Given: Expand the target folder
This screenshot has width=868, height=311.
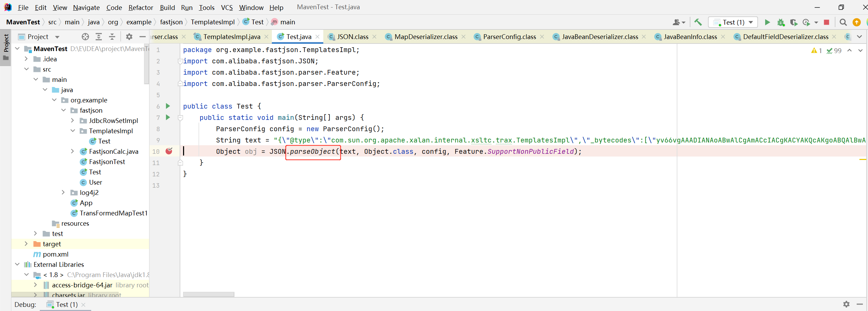Looking at the screenshot, I should pos(26,244).
